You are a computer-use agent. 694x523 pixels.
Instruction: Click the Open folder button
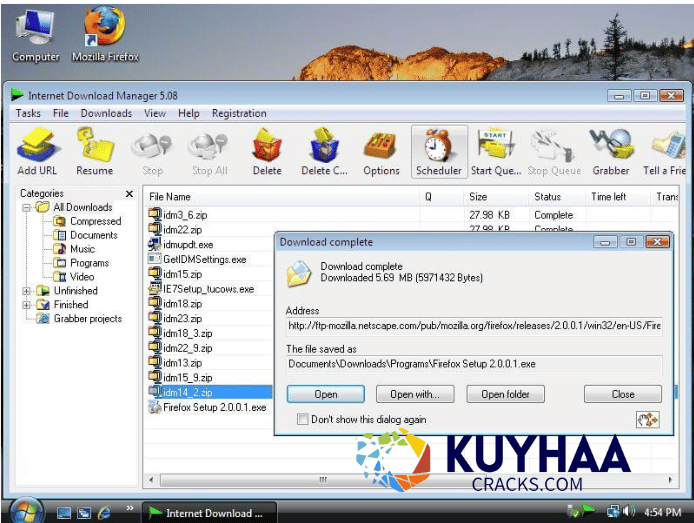[x=505, y=394]
